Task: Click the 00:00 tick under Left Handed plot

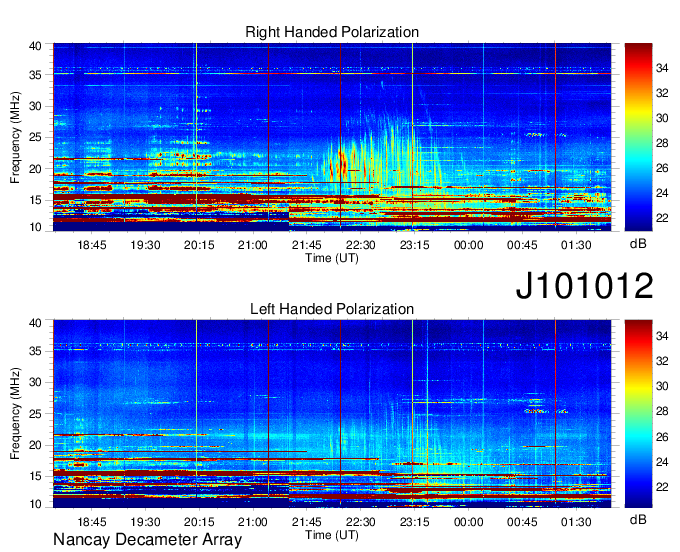Action: point(468,522)
